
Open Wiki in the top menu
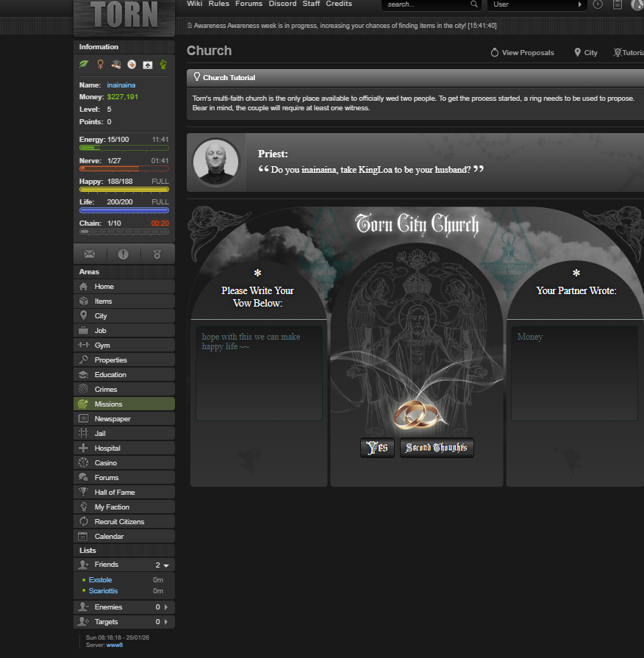195,4
